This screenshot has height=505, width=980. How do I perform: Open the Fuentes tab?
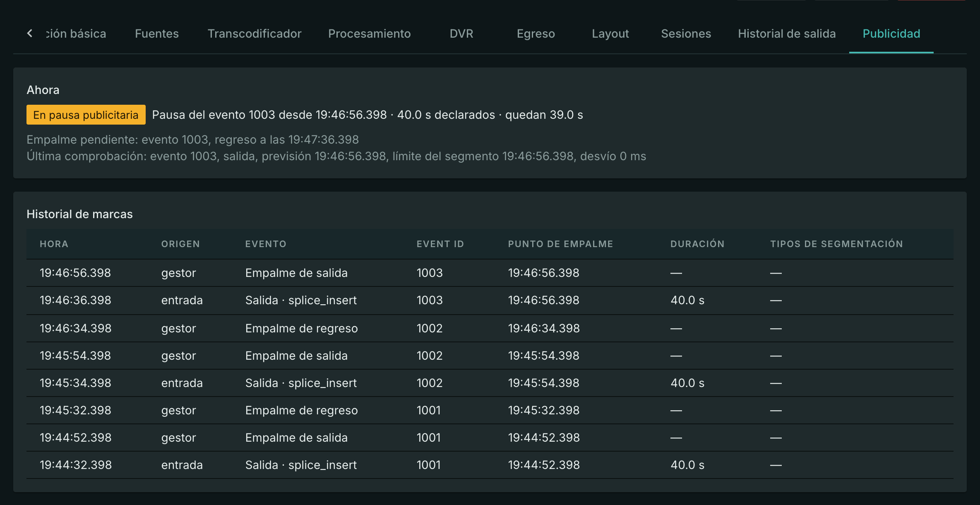pos(157,34)
